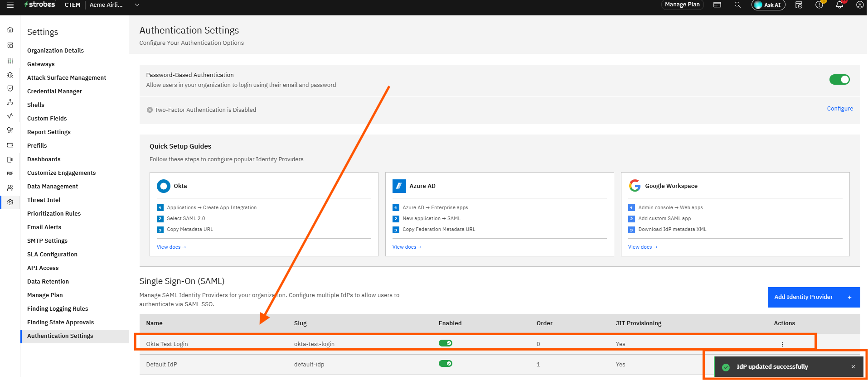Go to Data Management settings
The height and width of the screenshot is (380, 868).
(53, 186)
